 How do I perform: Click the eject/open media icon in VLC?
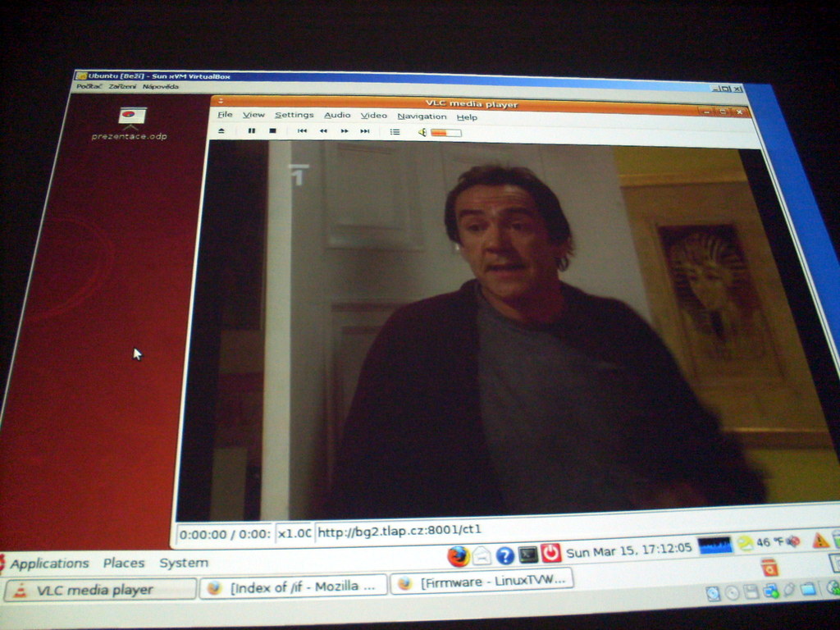point(221,130)
